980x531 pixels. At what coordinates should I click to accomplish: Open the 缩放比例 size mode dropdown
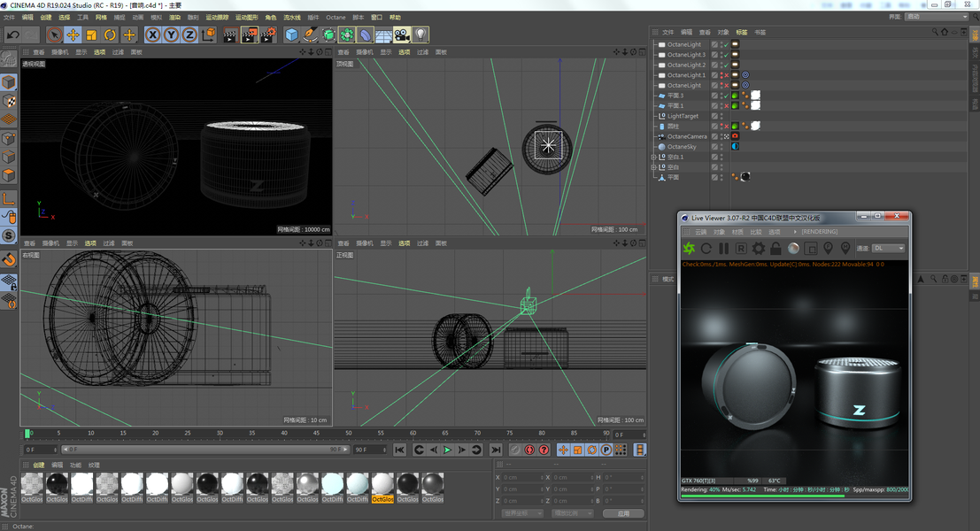pyautogui.click(x=572, y=513)
